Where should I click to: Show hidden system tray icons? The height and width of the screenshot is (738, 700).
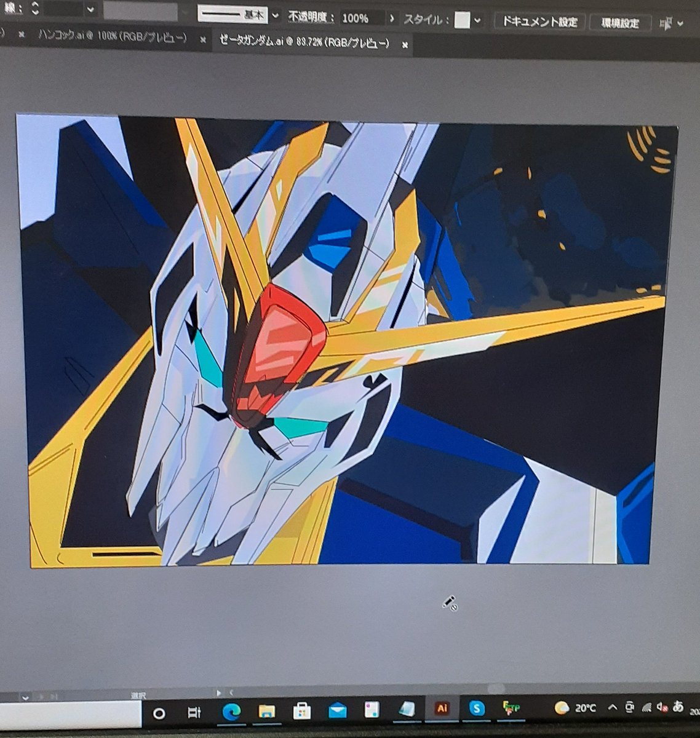613,707
